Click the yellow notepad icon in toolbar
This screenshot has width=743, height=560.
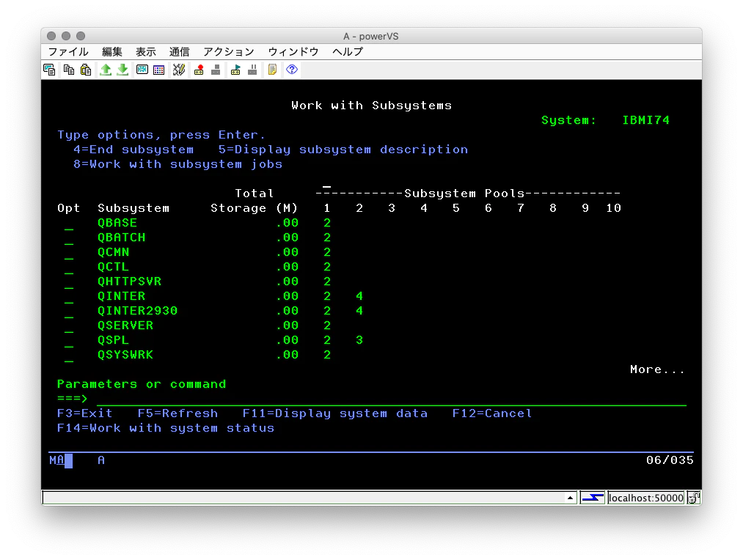(x=272, y=70)
